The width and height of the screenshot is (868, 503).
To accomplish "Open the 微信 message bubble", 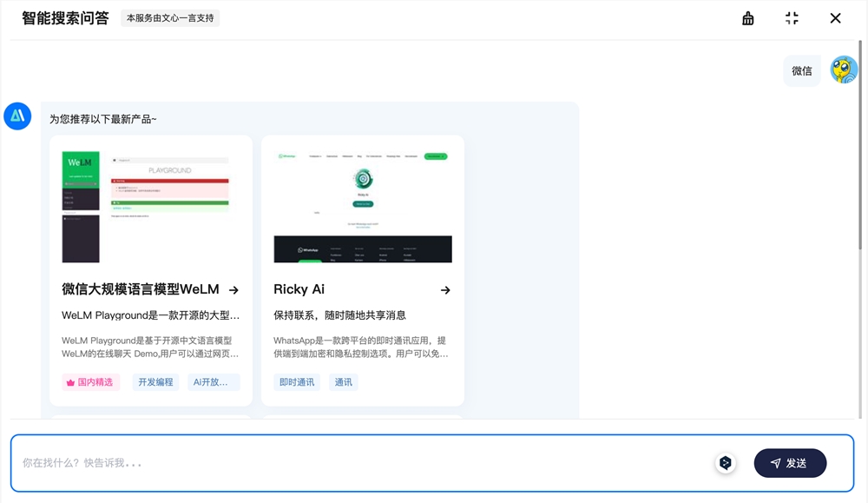I will (801, 69).
